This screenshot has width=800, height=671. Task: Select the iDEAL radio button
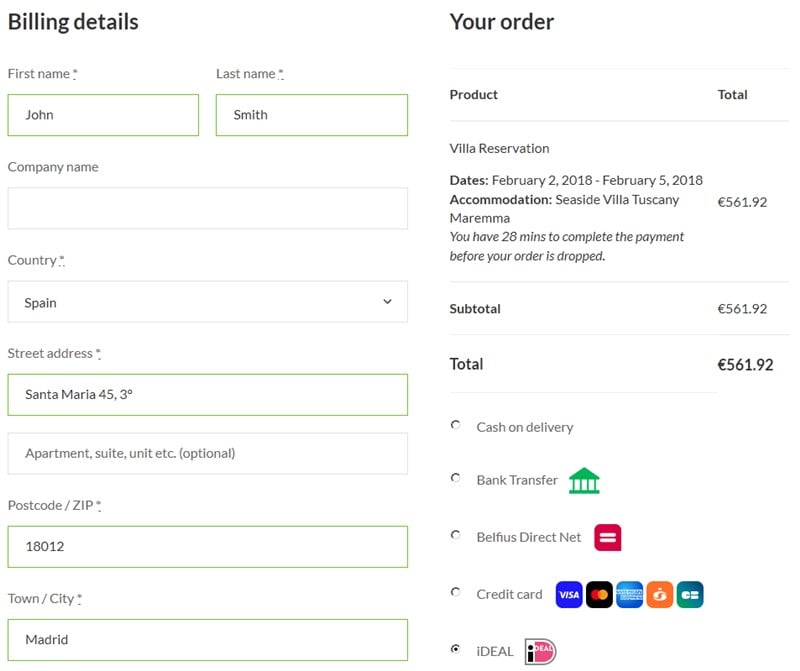pyautogui.click(x=456, y=649)
